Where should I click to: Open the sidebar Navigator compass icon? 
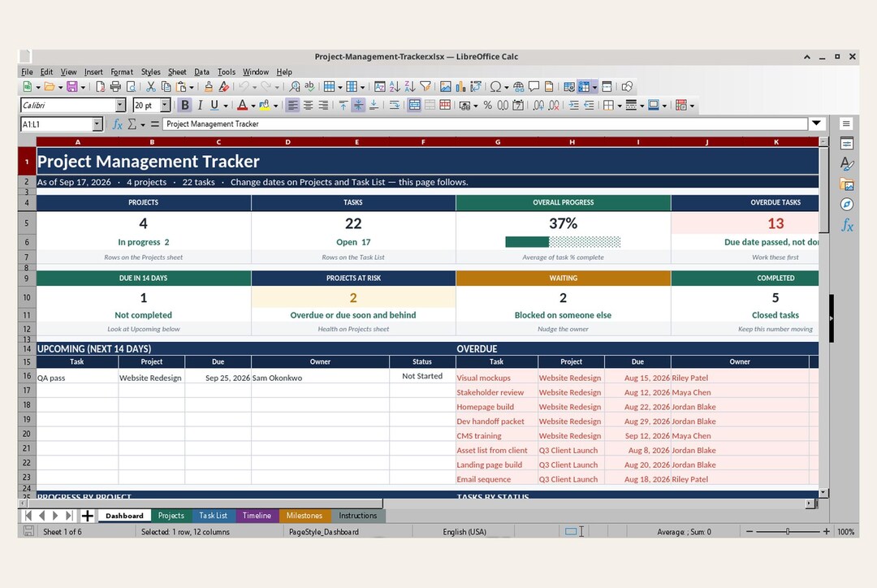pos(847,204)
